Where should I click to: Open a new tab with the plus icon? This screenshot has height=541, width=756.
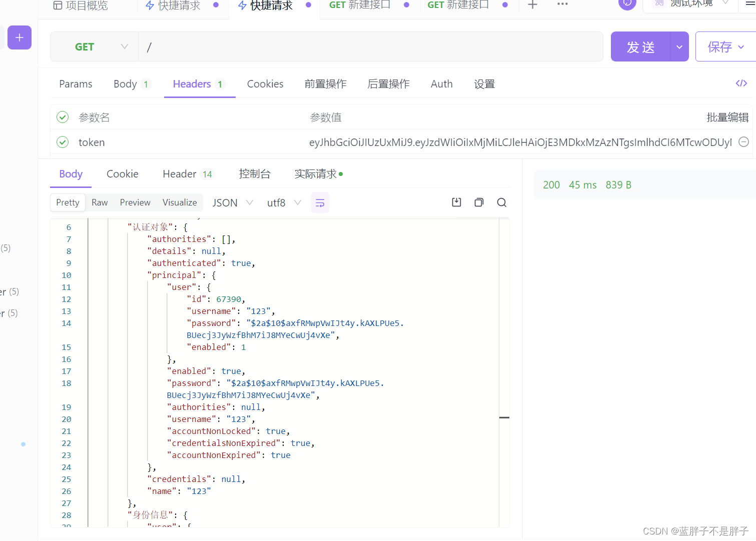[533, 5]
